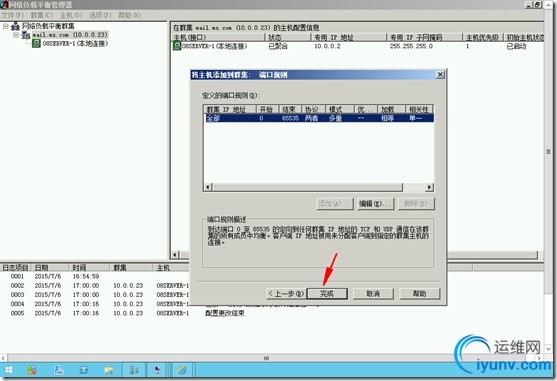Go back with 上一步 button

pyautogui.click(x=286, y=294)
